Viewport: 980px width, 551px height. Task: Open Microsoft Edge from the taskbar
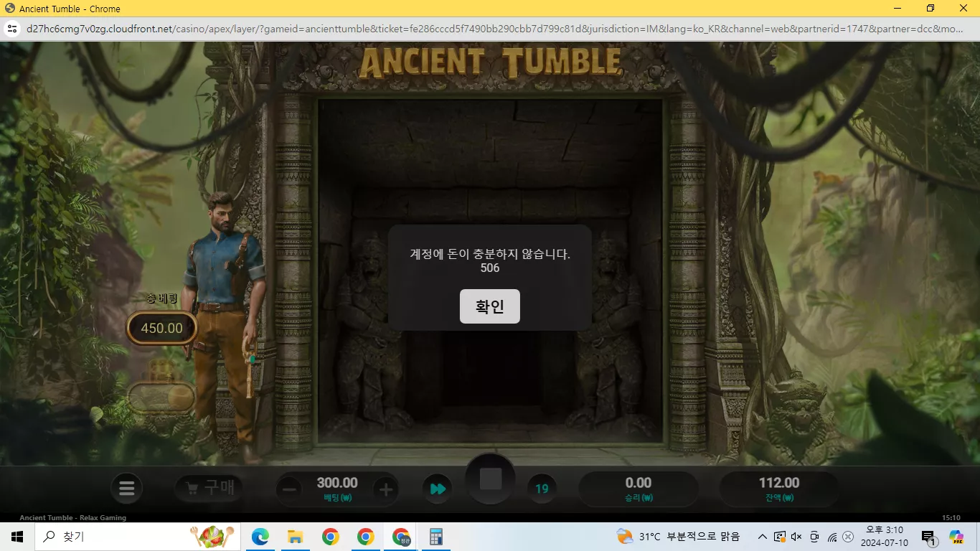pos(260,537)
